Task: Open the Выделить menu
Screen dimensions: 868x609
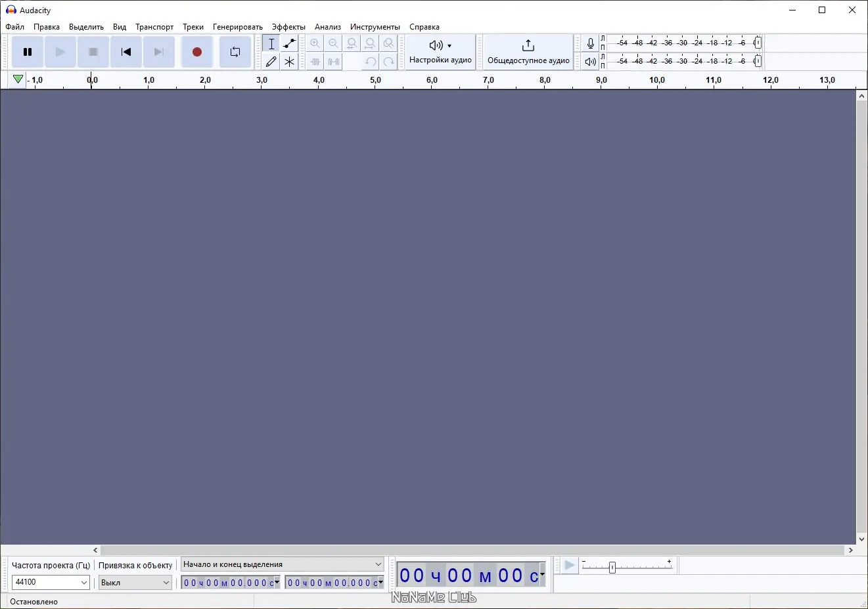Action: click(86, 27)
